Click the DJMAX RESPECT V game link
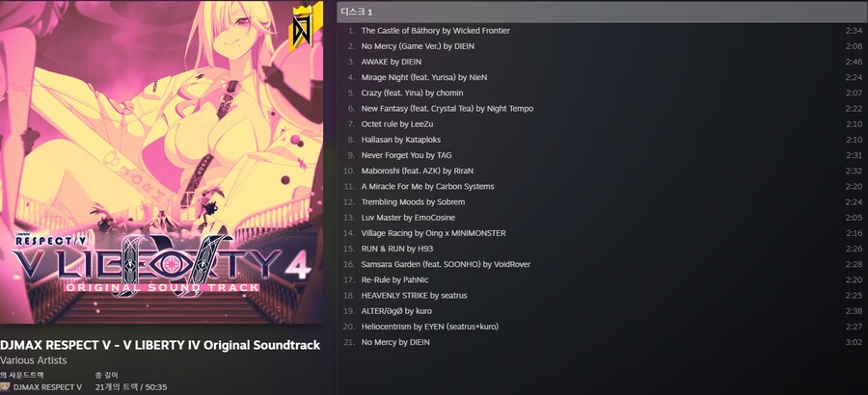The image size is (868, 395). [47, 387]
